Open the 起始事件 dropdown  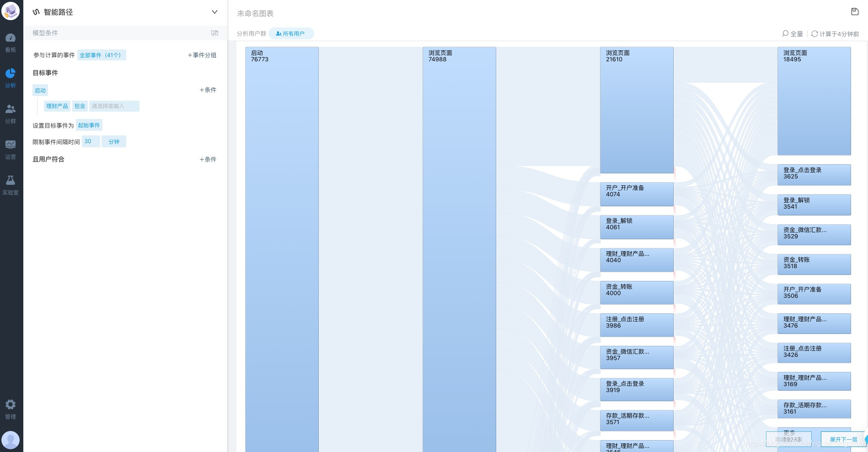pyautogui.click(x=89, y=125)
